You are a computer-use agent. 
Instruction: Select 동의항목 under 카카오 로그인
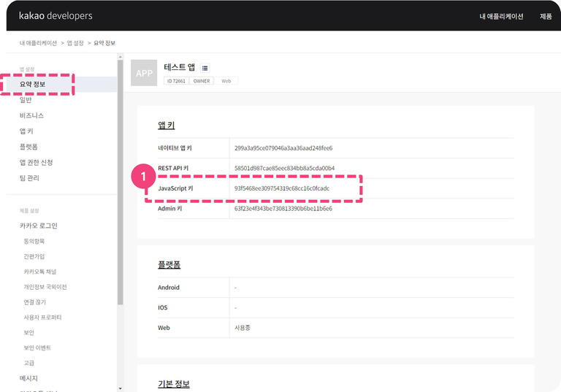[34, 242]
